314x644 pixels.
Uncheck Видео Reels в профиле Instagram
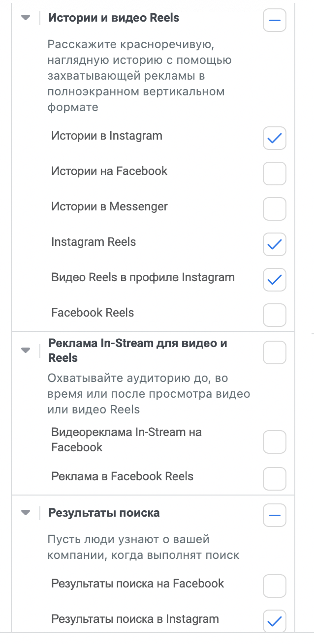pos(274,280)
